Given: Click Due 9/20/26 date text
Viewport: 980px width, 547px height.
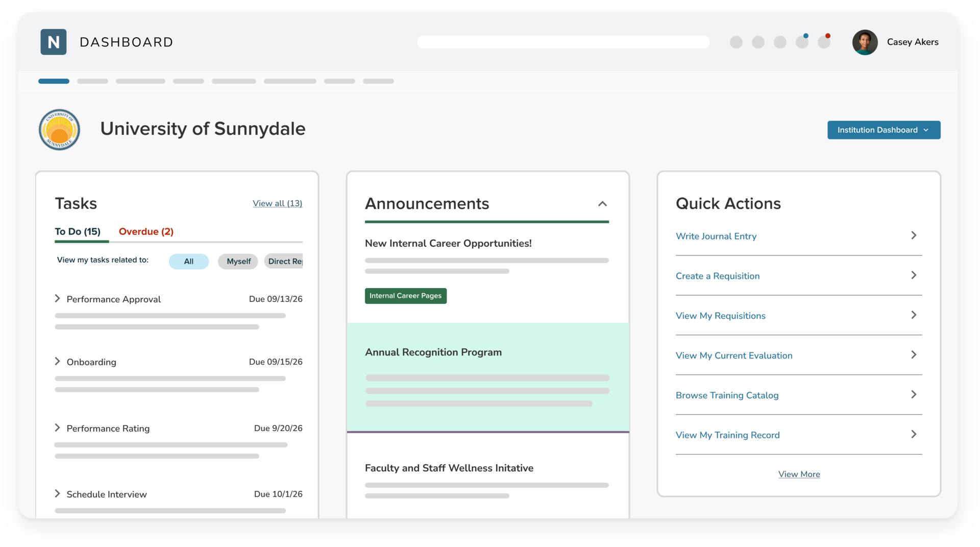Looking at the screenshot, I should coord(278,428).
